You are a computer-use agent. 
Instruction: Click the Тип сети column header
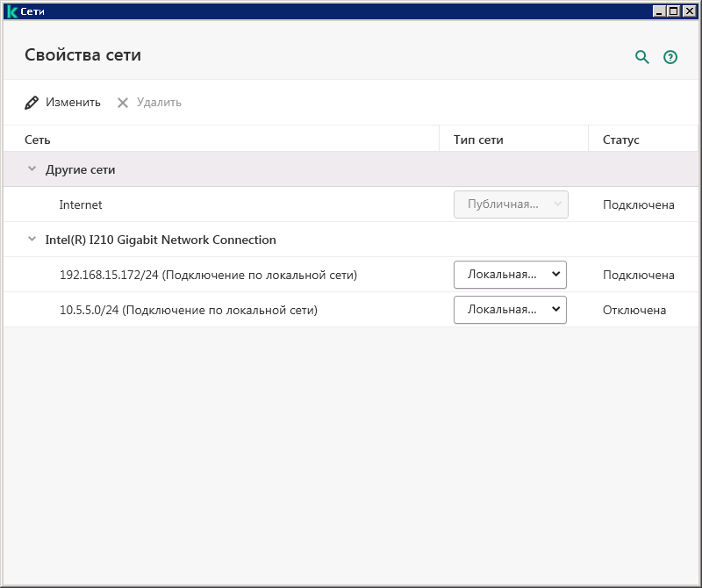[478, 140]
